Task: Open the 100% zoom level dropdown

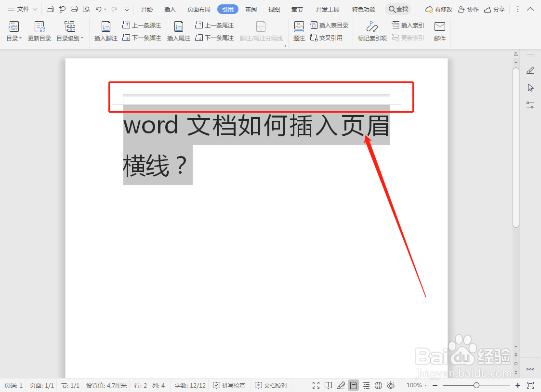Action: (x=416, y=385)
